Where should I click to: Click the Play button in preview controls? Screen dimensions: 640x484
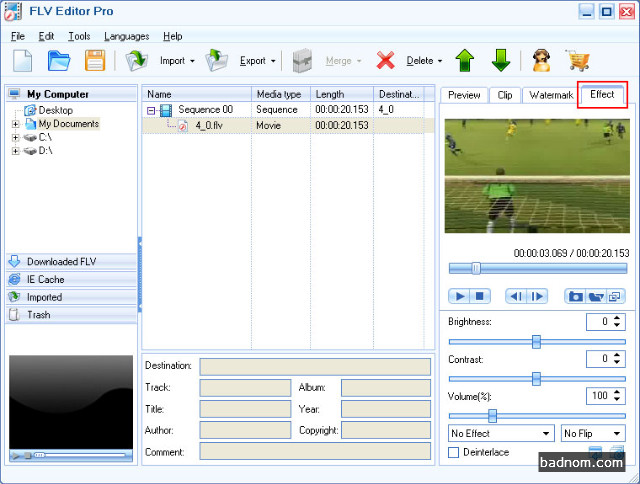[460, 296]
